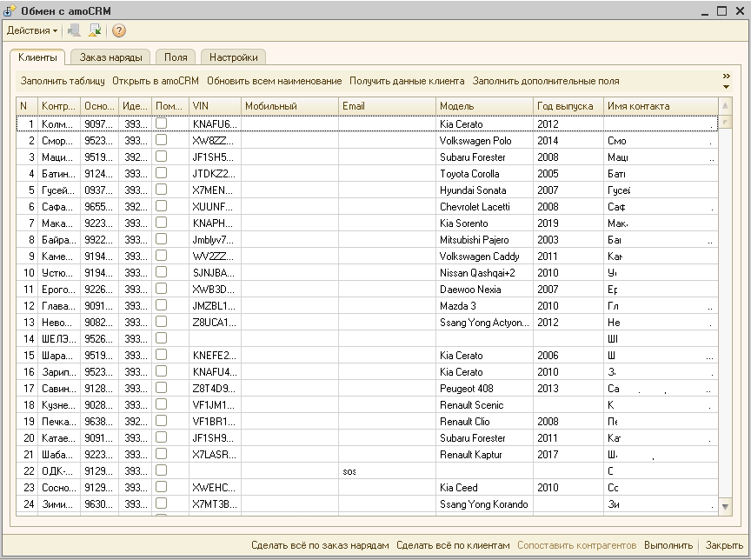Image resolution: width=751 pixels, height=560 pixels.
Task: Click Обновить всем наименование command
Action: click(x=275, y=81)
